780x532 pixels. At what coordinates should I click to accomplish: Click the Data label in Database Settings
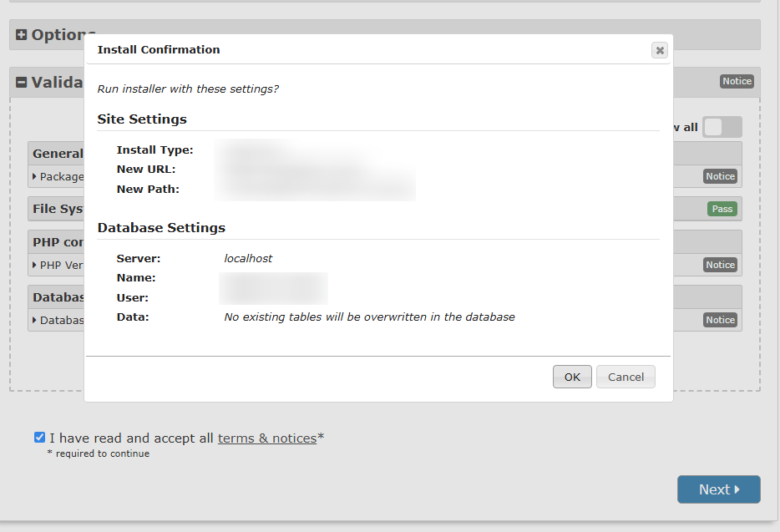(x=133, y=317)
